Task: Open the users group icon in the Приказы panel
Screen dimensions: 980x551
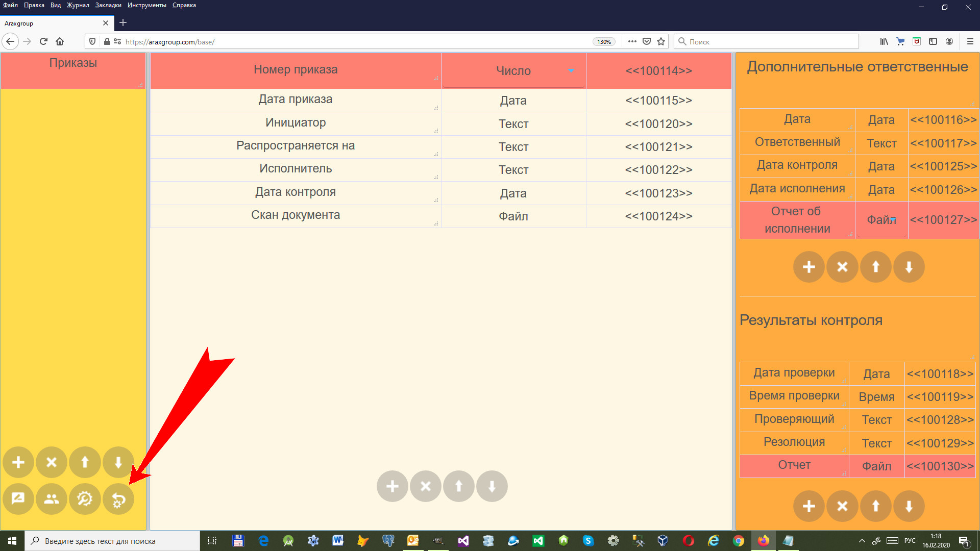Action: (x=52, y=499)
